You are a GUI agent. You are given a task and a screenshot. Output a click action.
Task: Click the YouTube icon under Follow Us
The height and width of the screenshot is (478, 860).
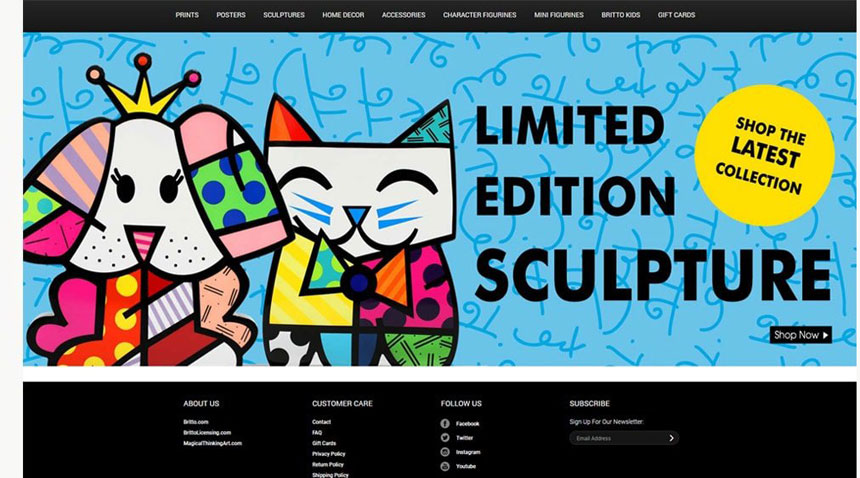click(x=445, y=466)
